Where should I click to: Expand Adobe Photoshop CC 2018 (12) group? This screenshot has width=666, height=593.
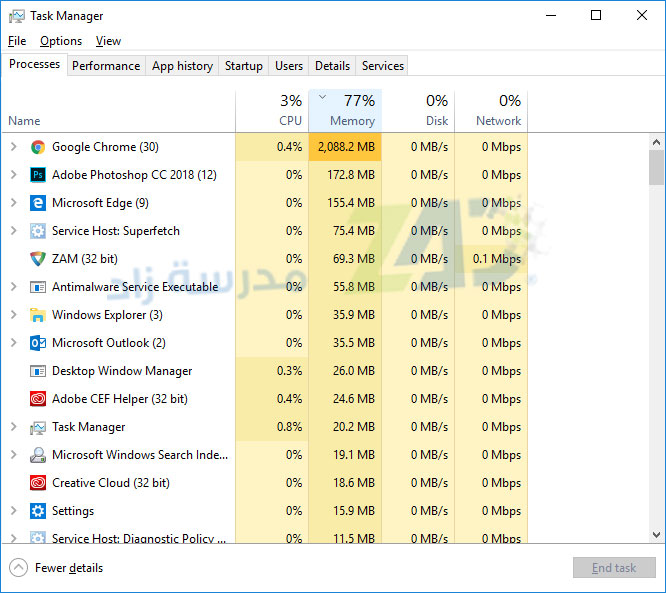[x=14, y=175]
